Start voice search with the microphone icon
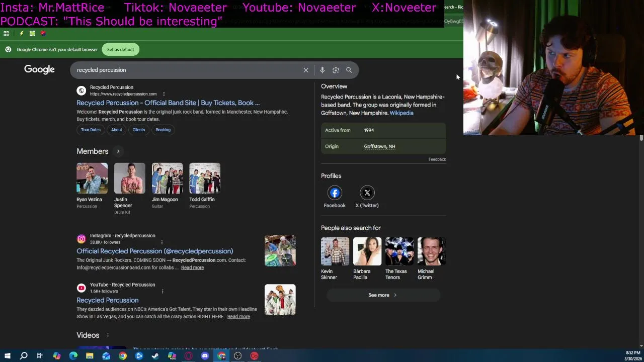 click(x=323, y=70)
